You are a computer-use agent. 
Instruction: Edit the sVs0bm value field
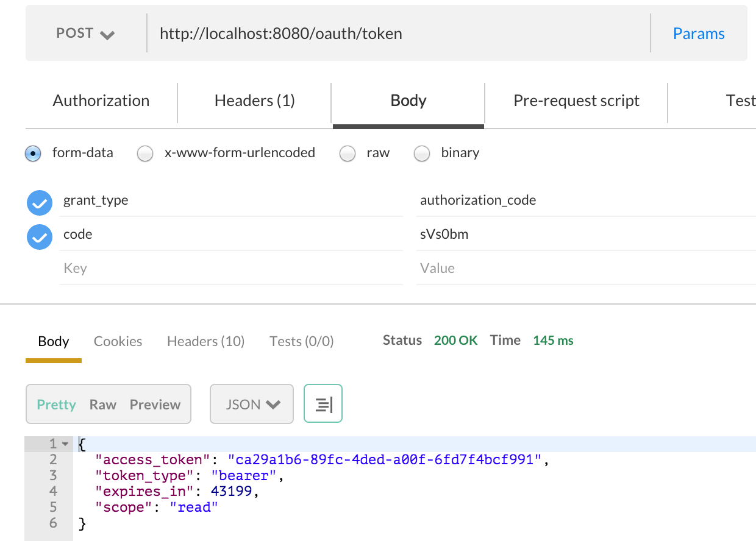pos(586,235)
